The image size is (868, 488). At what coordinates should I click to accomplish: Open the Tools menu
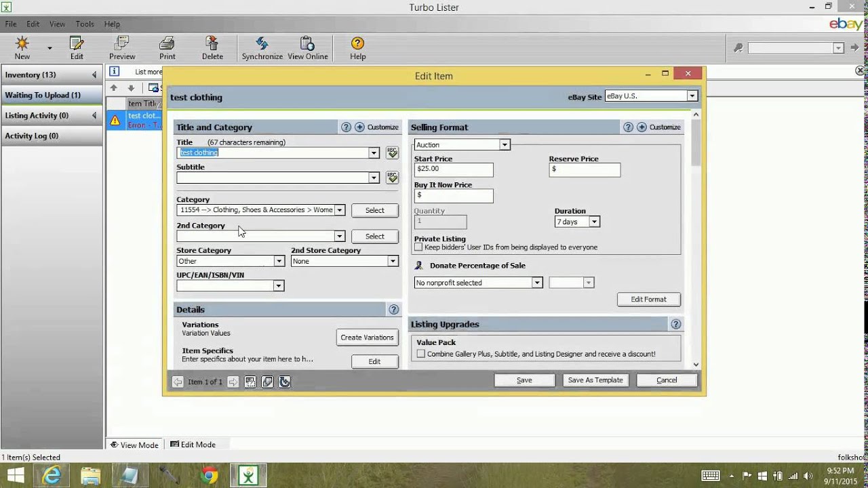coord(85,24)
